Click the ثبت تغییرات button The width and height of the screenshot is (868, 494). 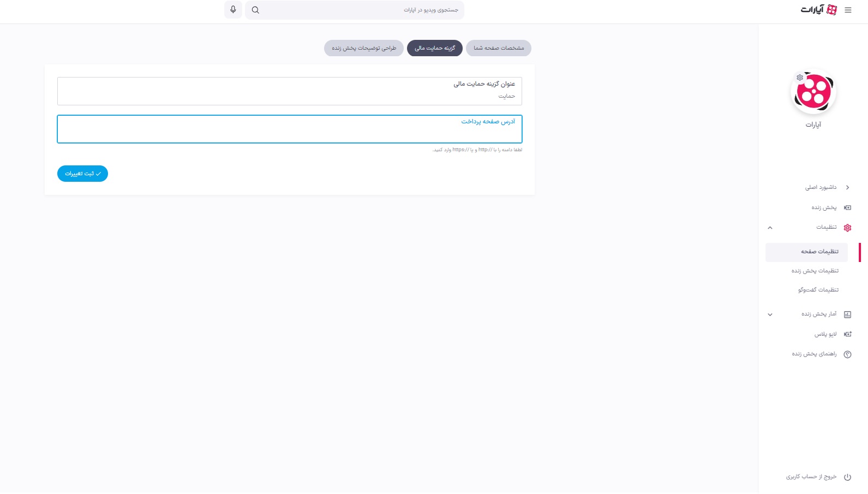[x=82, y=174]
